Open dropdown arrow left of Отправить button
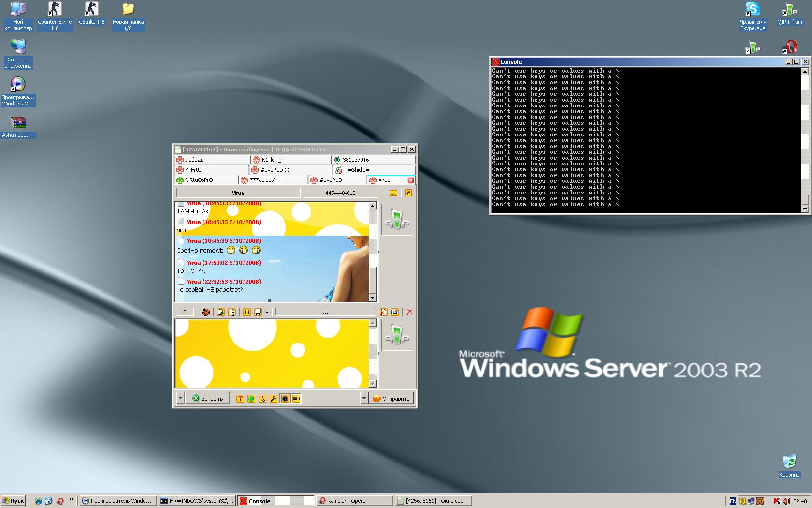 point(364,398)
